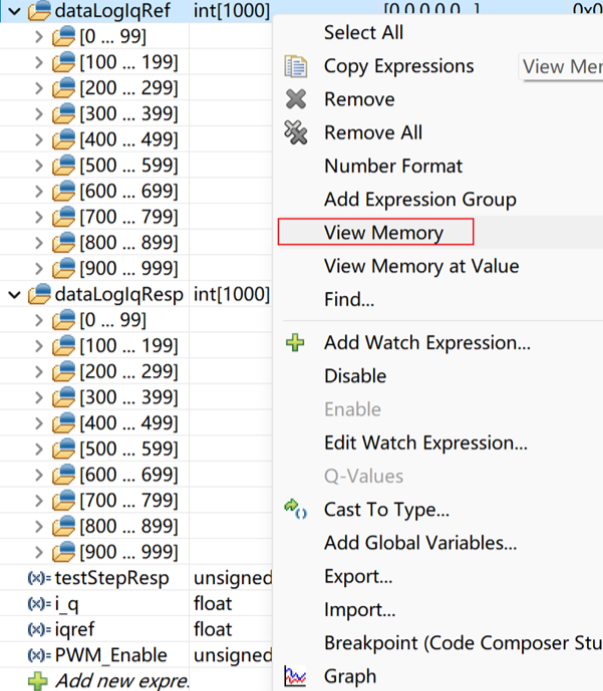This screenshot has width=603, height=691.
Task: Click the Remove X icon
Action: 296,100
